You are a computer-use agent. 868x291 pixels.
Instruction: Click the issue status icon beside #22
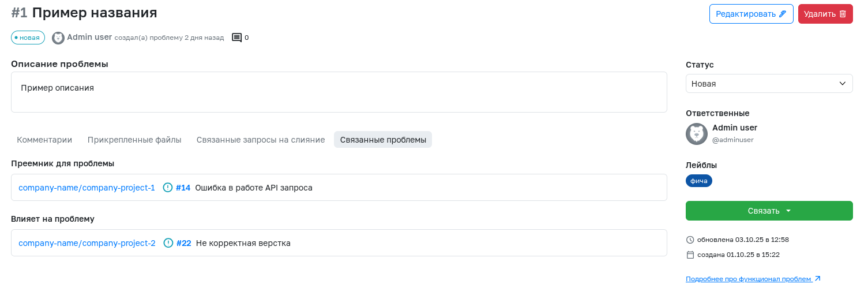coord(168,243)
